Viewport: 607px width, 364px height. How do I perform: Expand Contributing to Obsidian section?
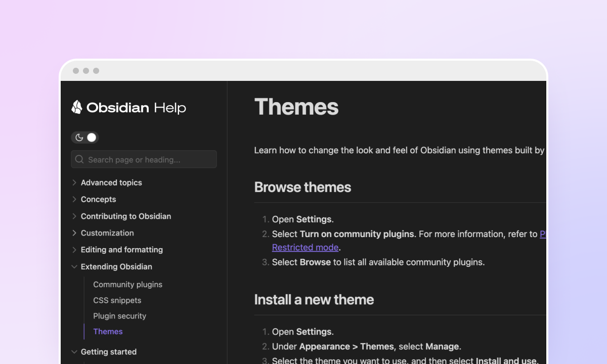click(74, 216)
